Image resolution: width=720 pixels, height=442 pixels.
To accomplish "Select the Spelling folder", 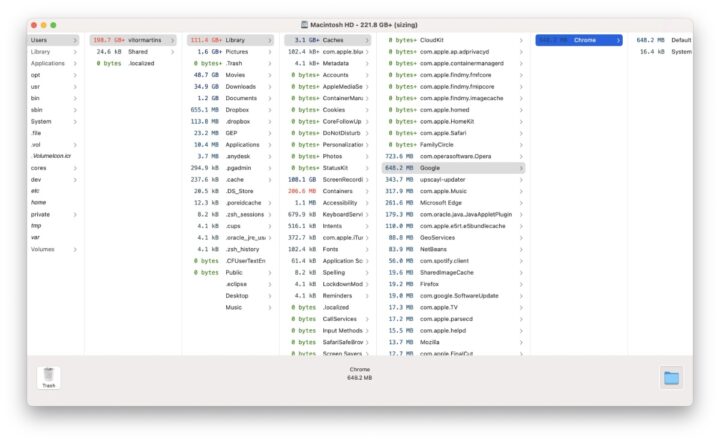I will pyautogui.click(x=328, y=272).
